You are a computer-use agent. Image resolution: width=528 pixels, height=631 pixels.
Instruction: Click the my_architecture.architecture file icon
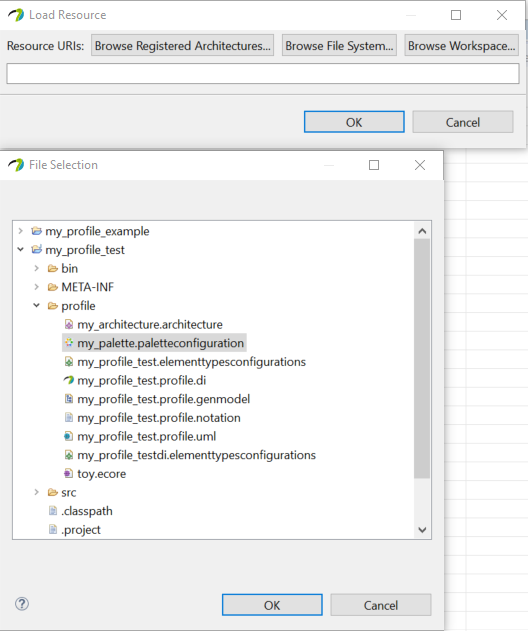point(69,324)
